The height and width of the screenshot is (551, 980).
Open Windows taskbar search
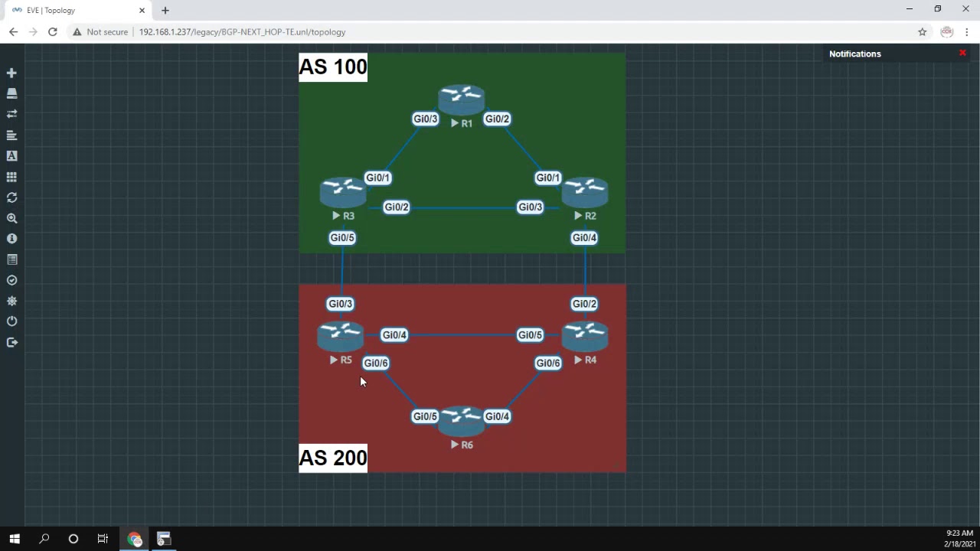pos(44,539)
